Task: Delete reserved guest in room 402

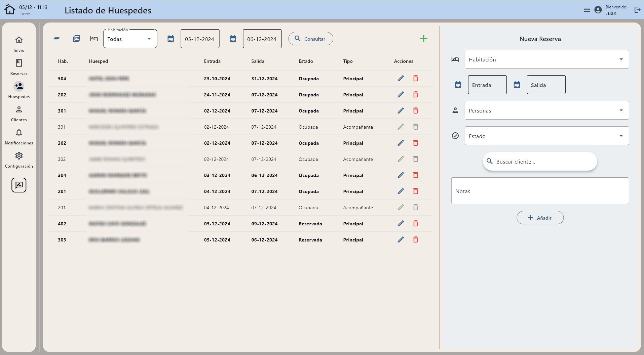Action: 416,223
